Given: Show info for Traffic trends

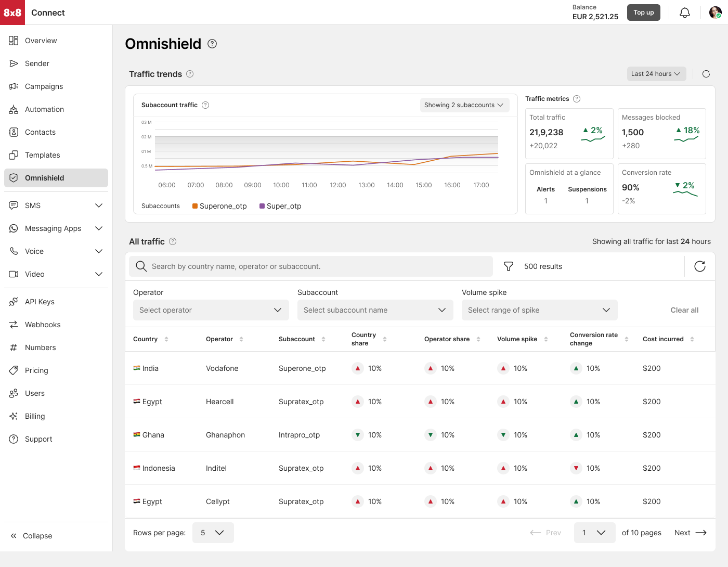Looking at the screenshot, I should [190, 74].
